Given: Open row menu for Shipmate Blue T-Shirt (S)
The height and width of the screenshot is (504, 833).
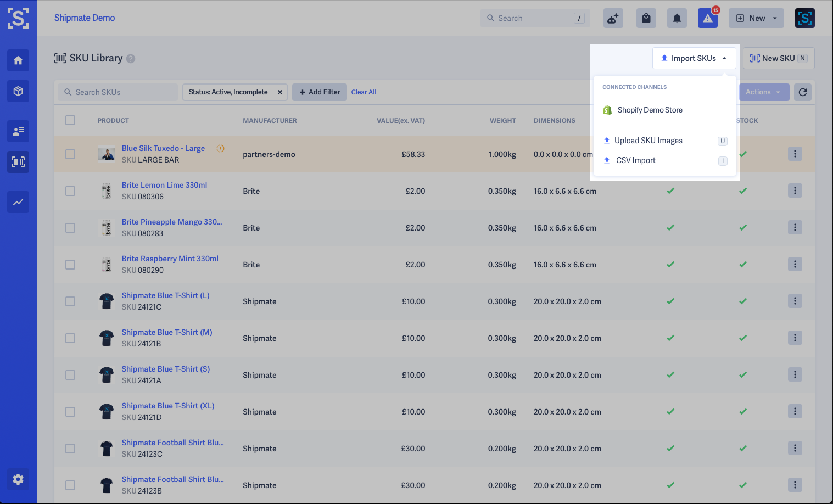Looking at the screenshot, I should [x=795, y=375].
